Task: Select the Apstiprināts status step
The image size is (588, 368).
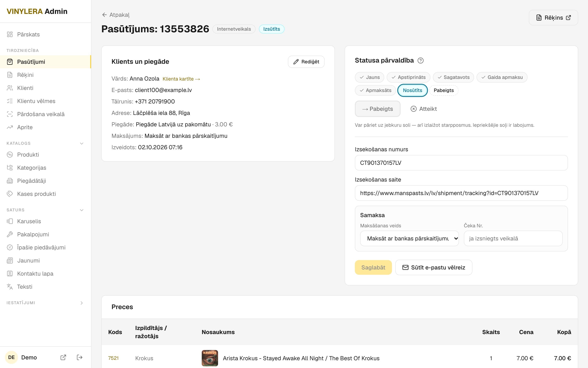Action: pyautogui.click(x=409, y=77)
